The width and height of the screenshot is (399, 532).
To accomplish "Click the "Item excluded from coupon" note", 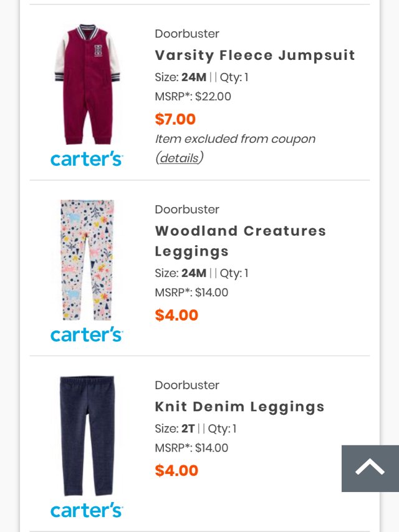I will pos(235,138).
